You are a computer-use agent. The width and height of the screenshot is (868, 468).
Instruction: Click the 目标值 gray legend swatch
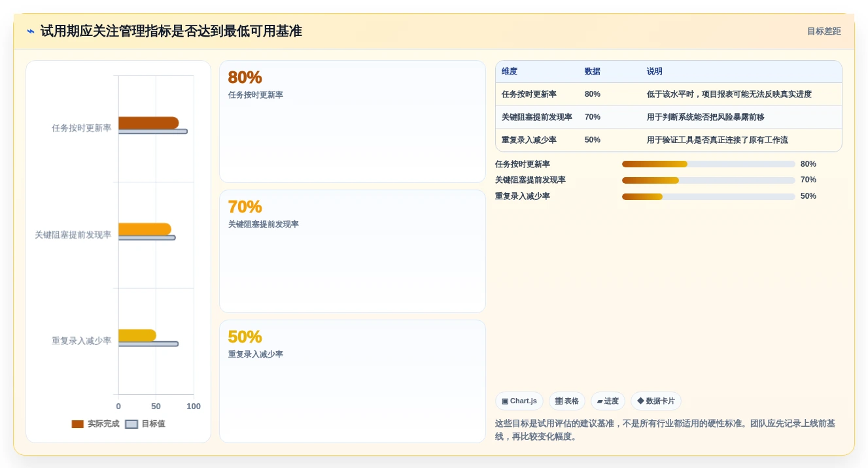[131, 424]
